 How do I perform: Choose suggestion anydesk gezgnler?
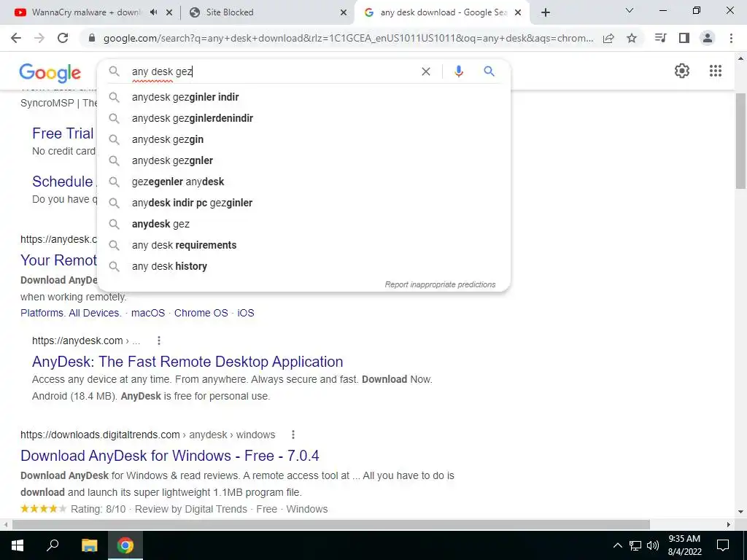[304, 160]
